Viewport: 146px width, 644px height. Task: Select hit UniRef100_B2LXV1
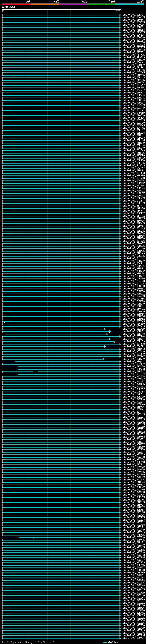click(134, 613)
